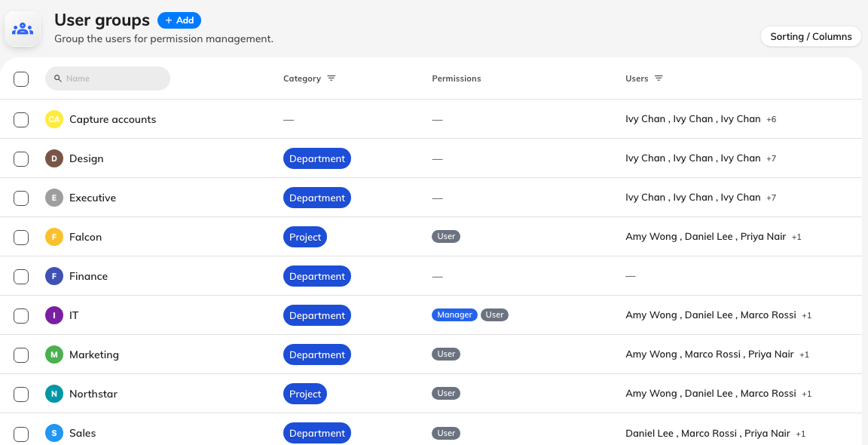Viewport: 868px width, 445px height.
Task: Check the Northstar row checkbox
Action: (21, 394)
